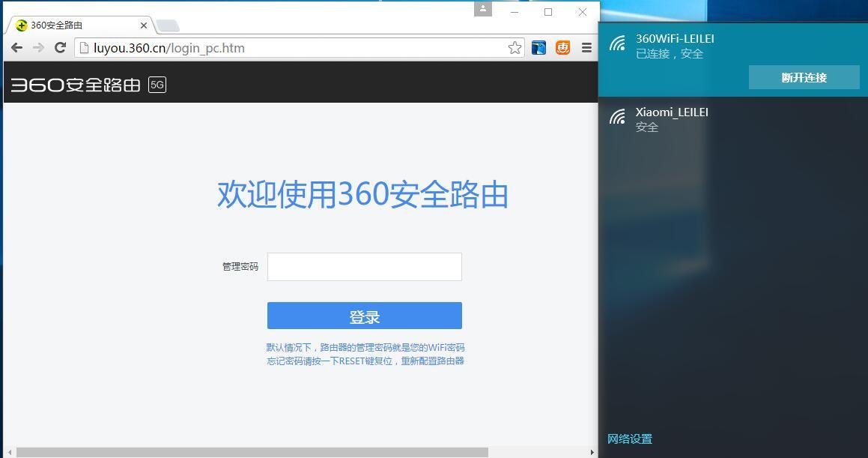868x458 pixels.
Task: Reload the router login page
Action: [60, 47]
